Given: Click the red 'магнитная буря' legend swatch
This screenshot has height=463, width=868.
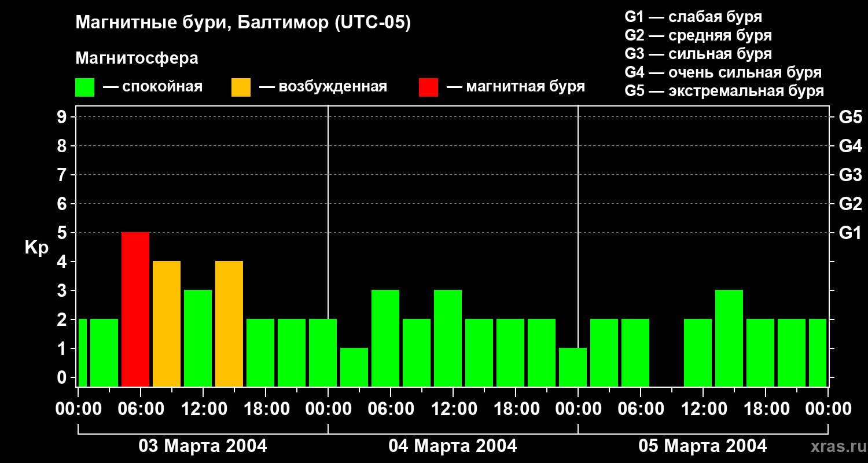Looking at the screenshot, I should point(429,87).
